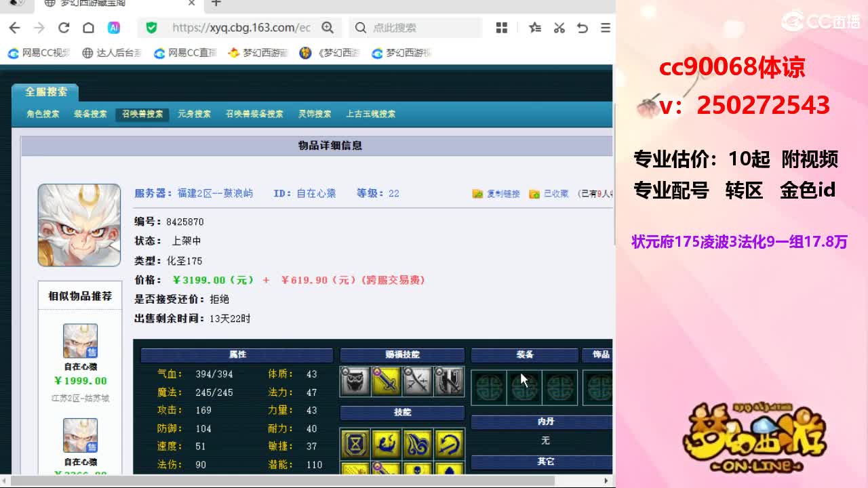
Task: Click the empty slot under 饰品
Action: click(x=599, y=388)
